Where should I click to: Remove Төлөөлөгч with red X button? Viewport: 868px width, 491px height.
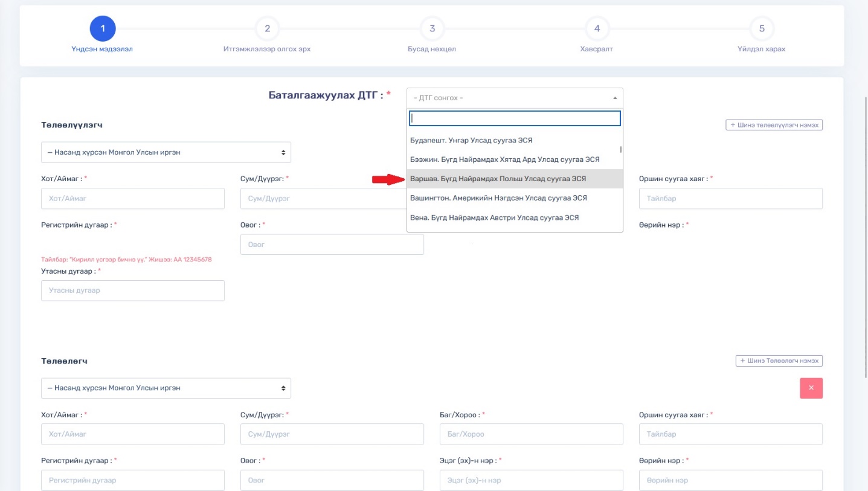[811, 388]
